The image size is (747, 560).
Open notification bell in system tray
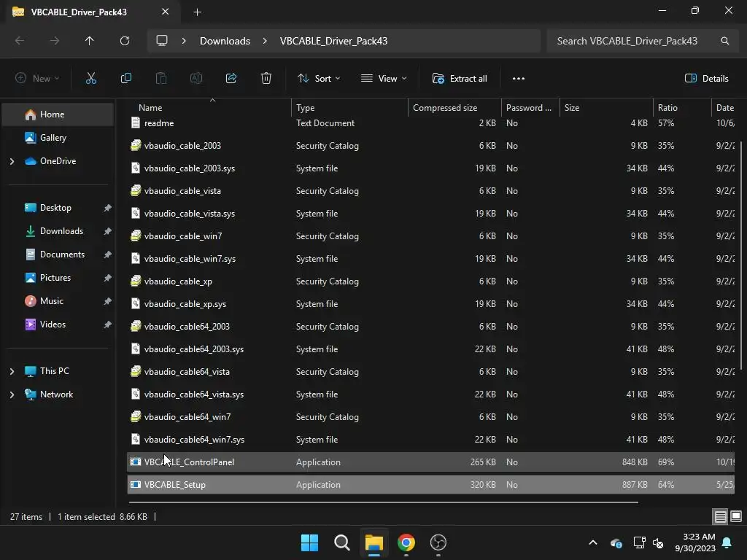pyautogui.click(x=727, y=542)
